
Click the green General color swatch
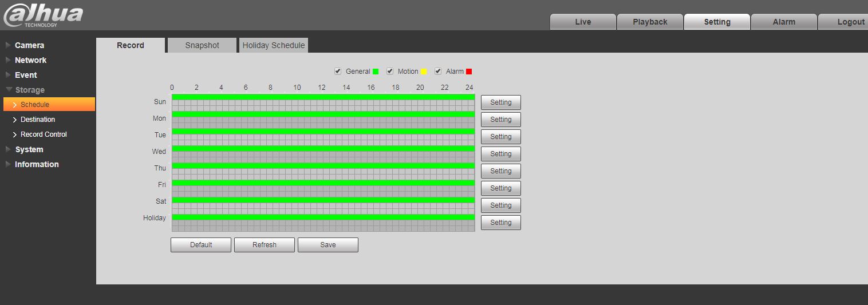pyautogui.click(x=376, y=72)
